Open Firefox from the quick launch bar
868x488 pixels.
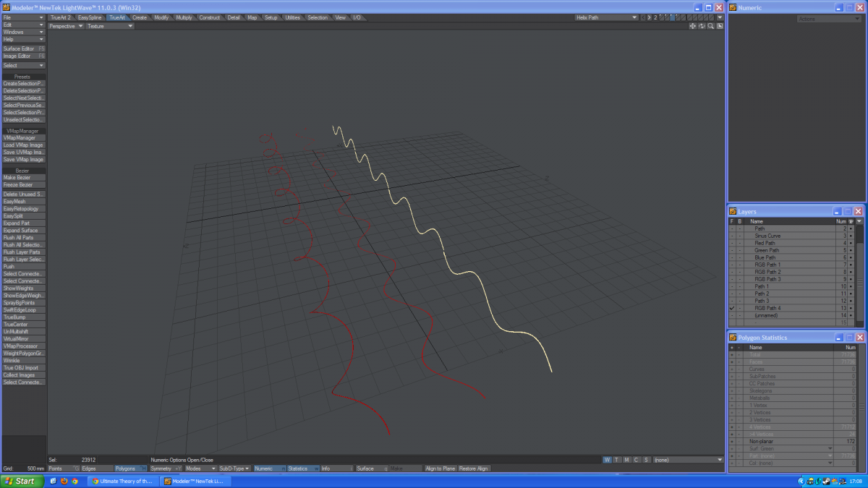(x=64, y=481)
